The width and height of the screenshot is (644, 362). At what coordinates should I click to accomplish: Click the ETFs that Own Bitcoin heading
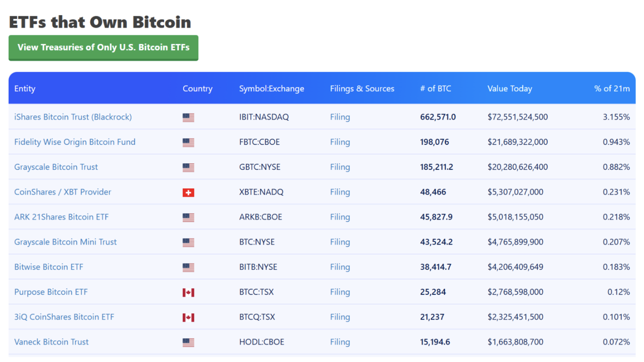(x=100, y=22)
